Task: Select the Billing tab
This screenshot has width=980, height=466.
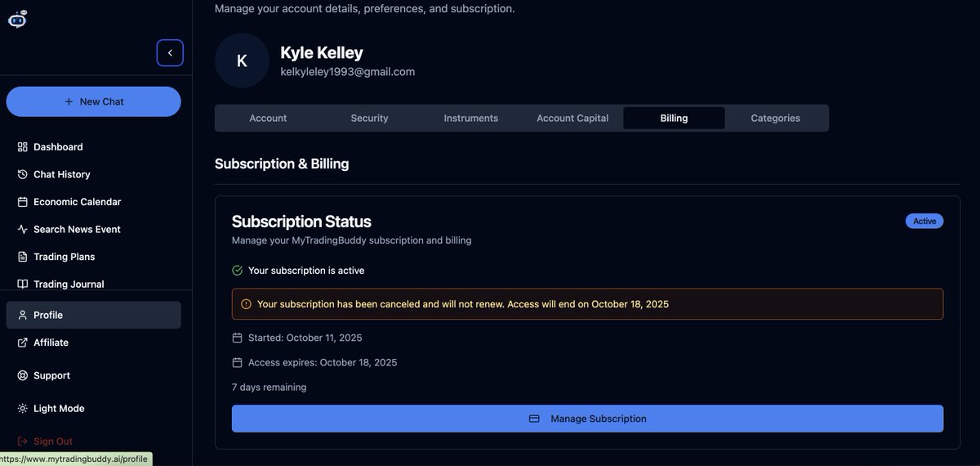Action: click(x=674, y=118)
